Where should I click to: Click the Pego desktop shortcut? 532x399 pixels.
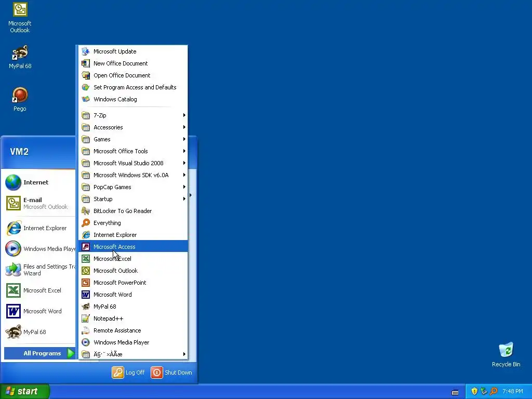coord(20,99)
